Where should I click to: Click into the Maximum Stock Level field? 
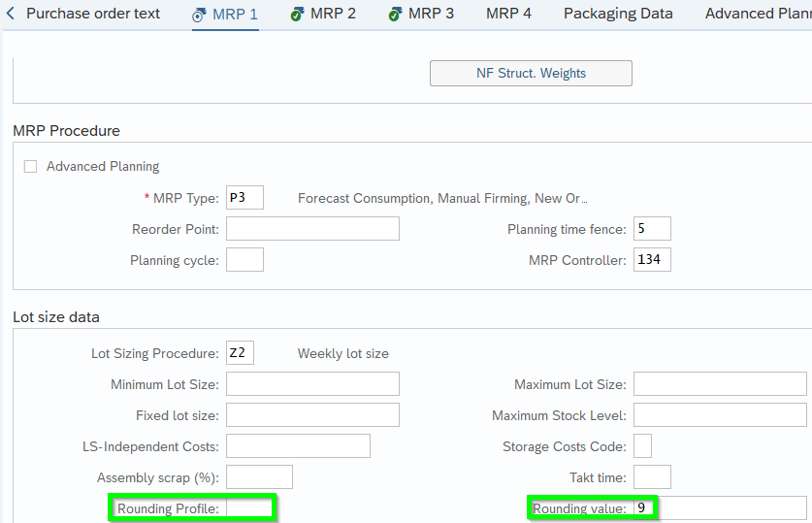tap(720, 415)
